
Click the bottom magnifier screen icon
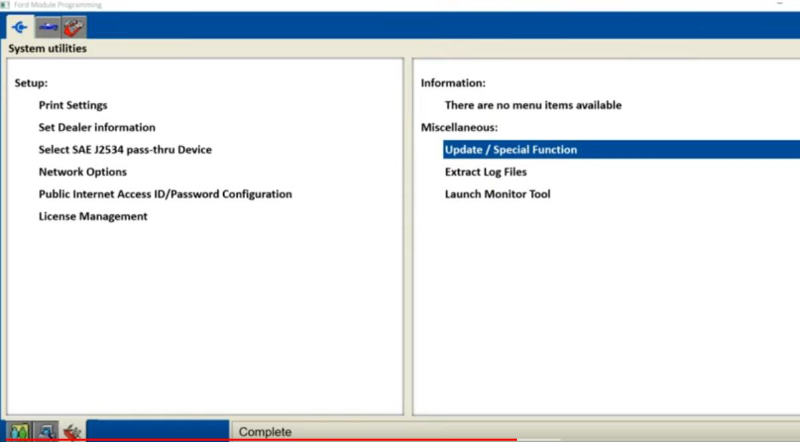click(46, 431)
